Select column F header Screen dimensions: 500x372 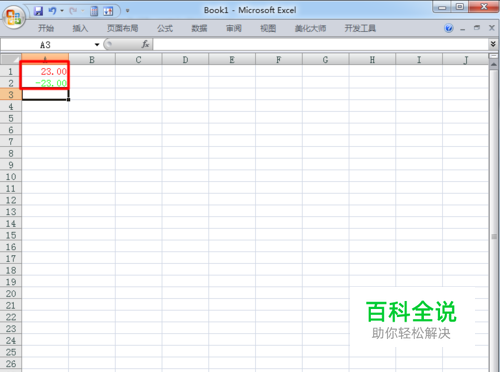279,60
